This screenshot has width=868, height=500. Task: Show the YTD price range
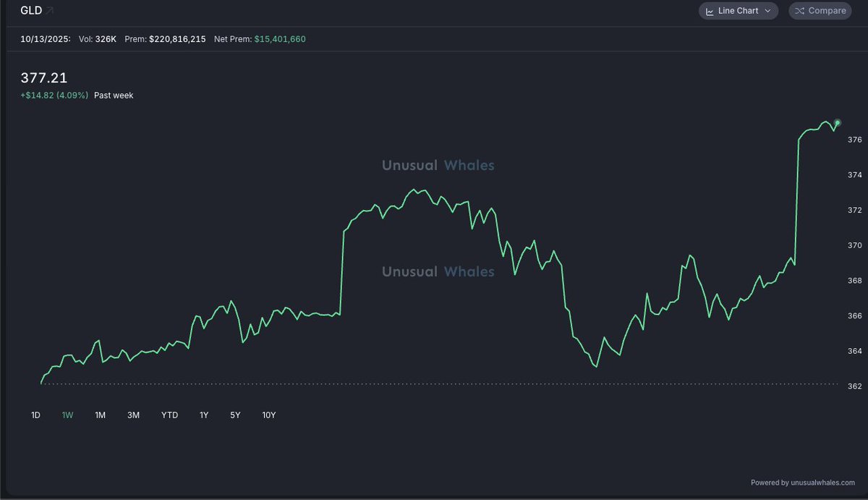pyautogui.click(x=169, y=415)
